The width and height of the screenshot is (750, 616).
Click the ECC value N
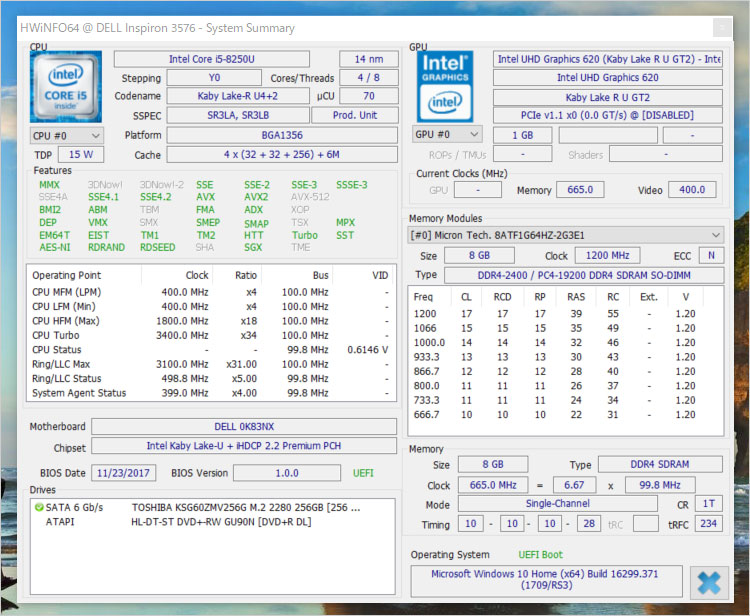[x=711, y=255]
